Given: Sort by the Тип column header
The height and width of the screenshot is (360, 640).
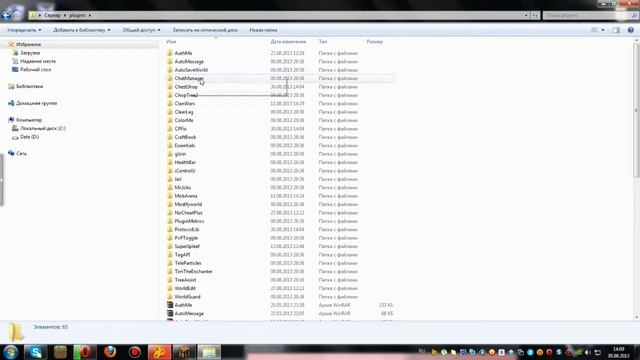Looking at the screenshot, I should [x=322, y=42].
